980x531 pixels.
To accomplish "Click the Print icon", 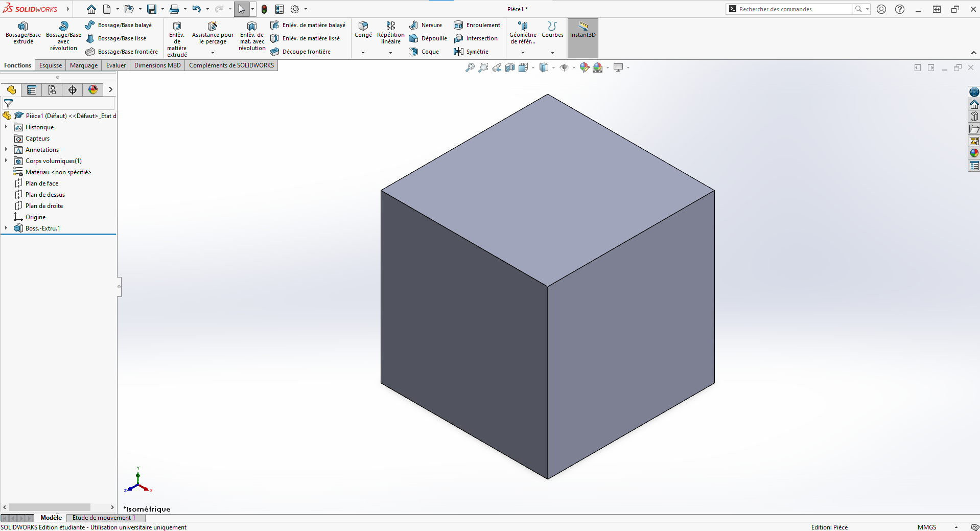I will tap(174, 9).
